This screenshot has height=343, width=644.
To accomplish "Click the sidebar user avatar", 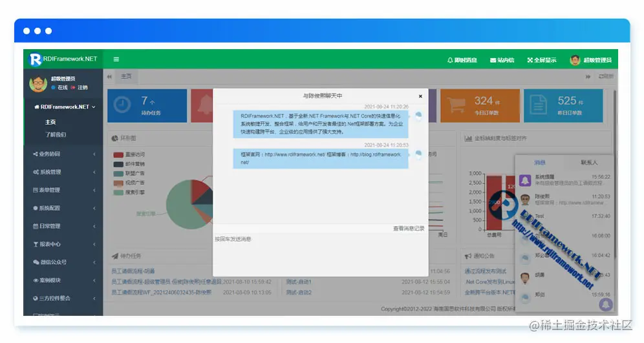I will [x=38, y=83].
